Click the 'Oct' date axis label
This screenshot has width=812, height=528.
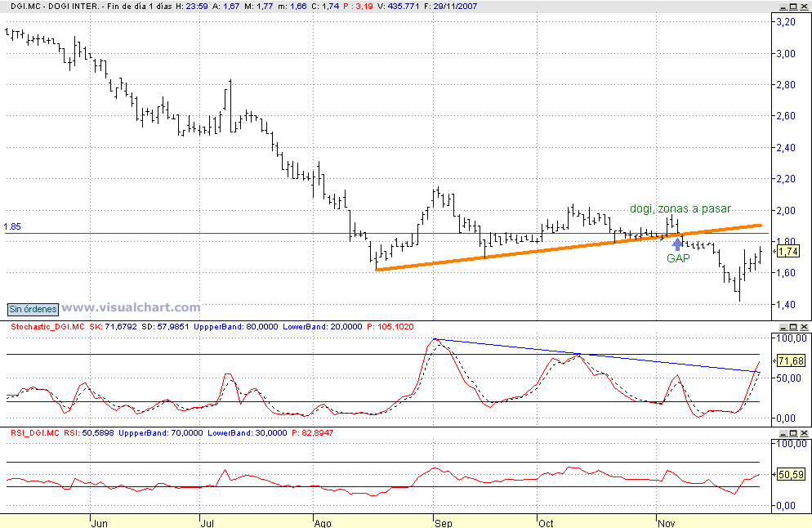tap(546, 523)
